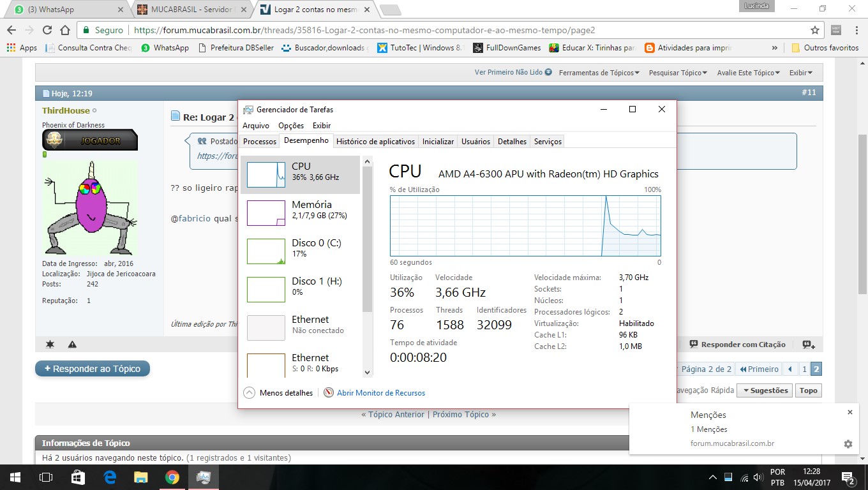This screenshot has height=490, width=868.
Task: Open the Apps bookmarks shortcut
Action: click(22, 48)
